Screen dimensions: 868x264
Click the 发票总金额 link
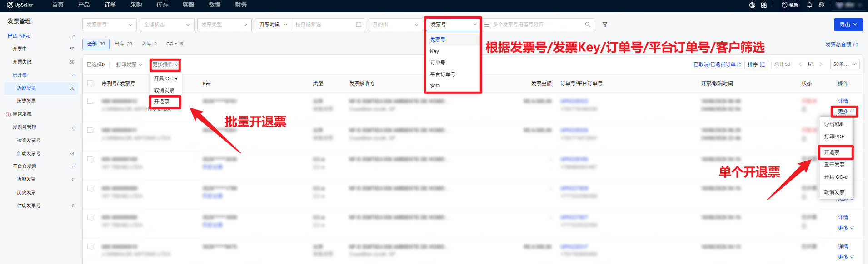click(838, 44)
